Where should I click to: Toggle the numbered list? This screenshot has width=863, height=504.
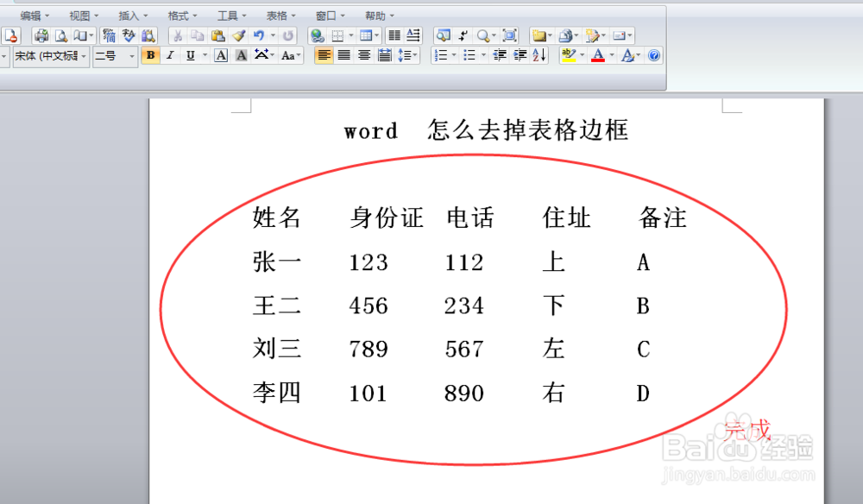pos(440,55)
